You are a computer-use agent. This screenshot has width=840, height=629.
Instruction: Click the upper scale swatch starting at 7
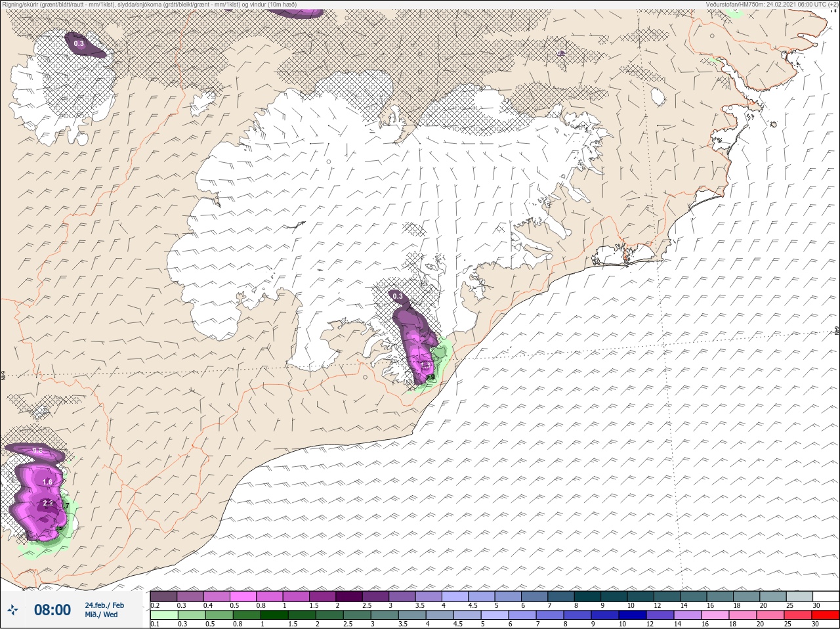[x=561, y=596]
